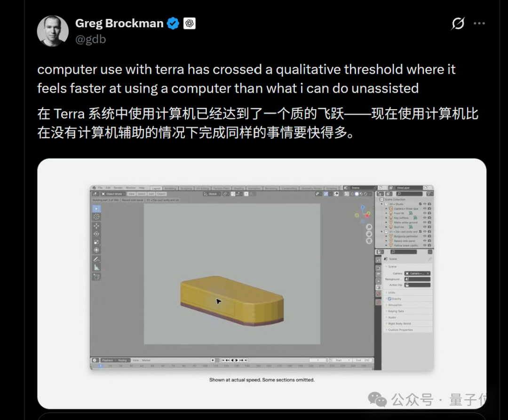508x420 pixels.
Task: Click Greg Brockman's profile avatar
Action: tap(53, 31)
